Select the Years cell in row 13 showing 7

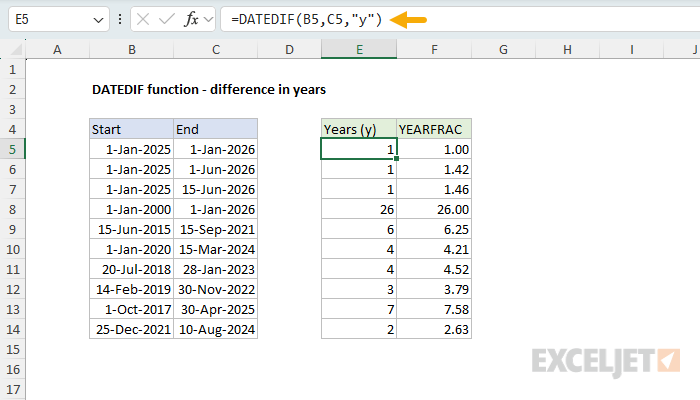click(x=359, y=309)
